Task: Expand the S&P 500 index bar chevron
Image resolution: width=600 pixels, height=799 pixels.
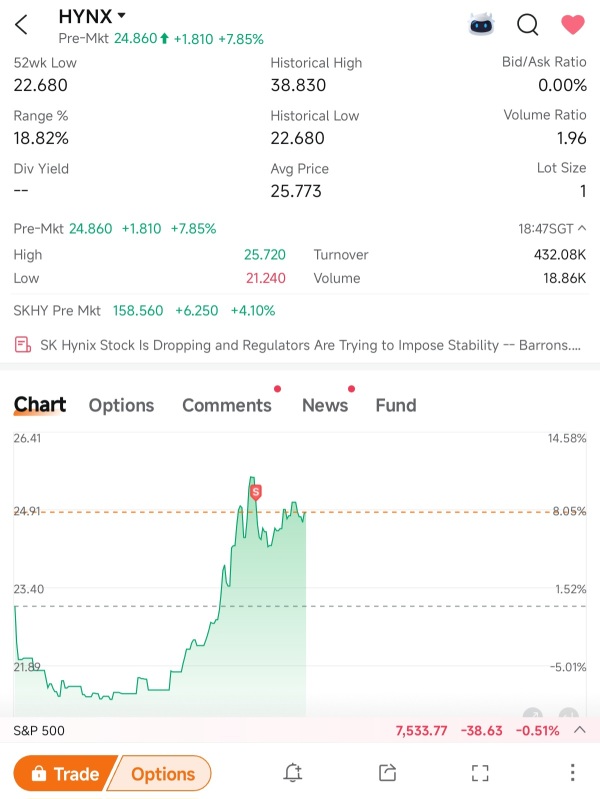Action: click(579, 730)
